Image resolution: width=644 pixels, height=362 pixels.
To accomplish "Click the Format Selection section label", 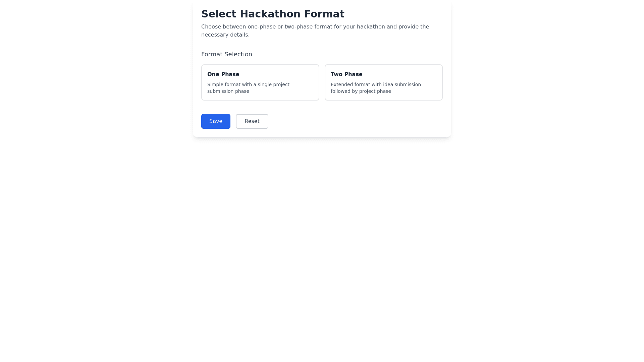I will coord(227,54).
